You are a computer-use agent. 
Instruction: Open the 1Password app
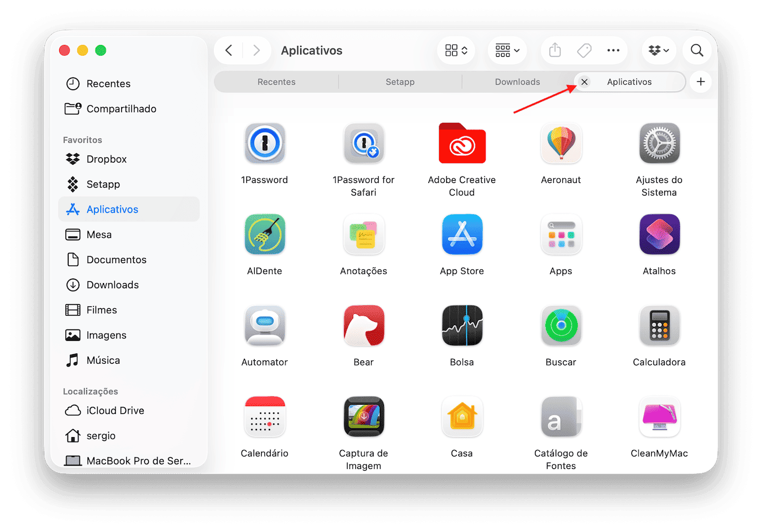coord(264,143)
